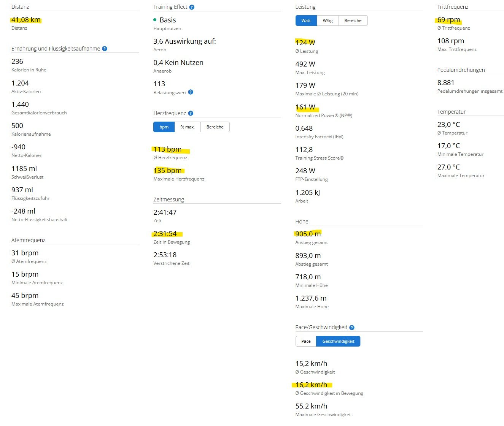Select the Geschwindigkeit button

click(338, 341)
